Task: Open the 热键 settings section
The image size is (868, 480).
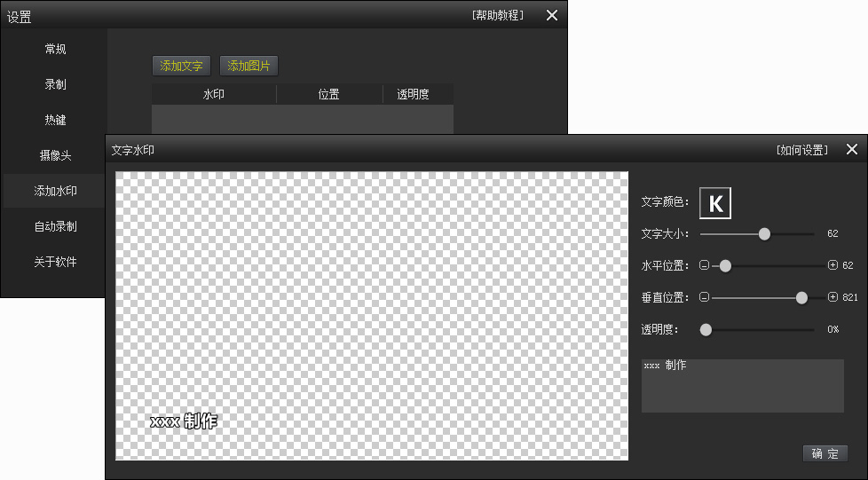Action: 55,120
